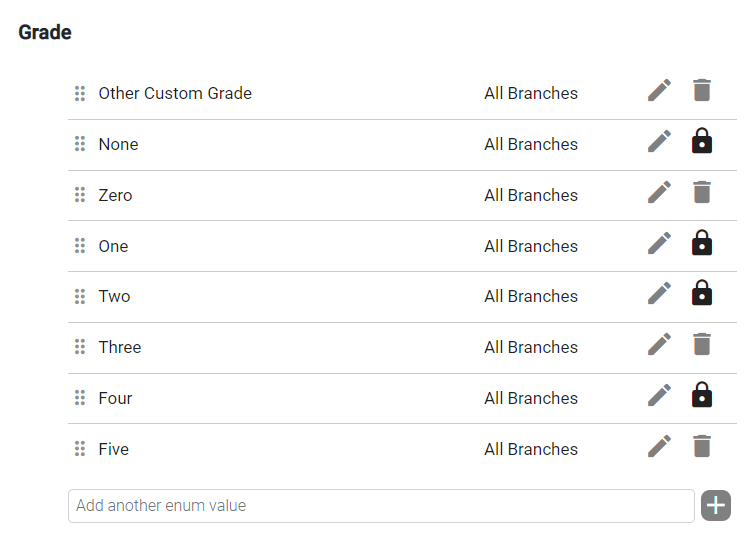Image resolution: width=753 pixels, height=548 pixels.
Task: Grab the drag handle for Three
Action: 80,347
